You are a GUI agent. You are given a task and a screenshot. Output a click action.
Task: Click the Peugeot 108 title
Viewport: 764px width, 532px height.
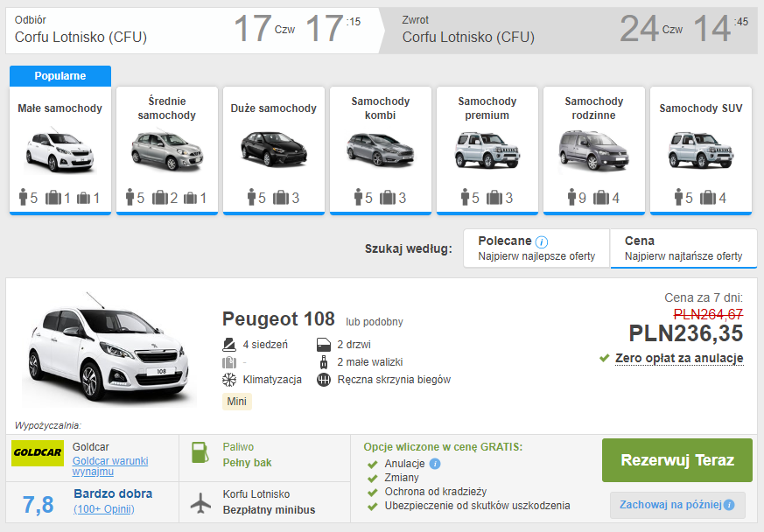(278, 319)
